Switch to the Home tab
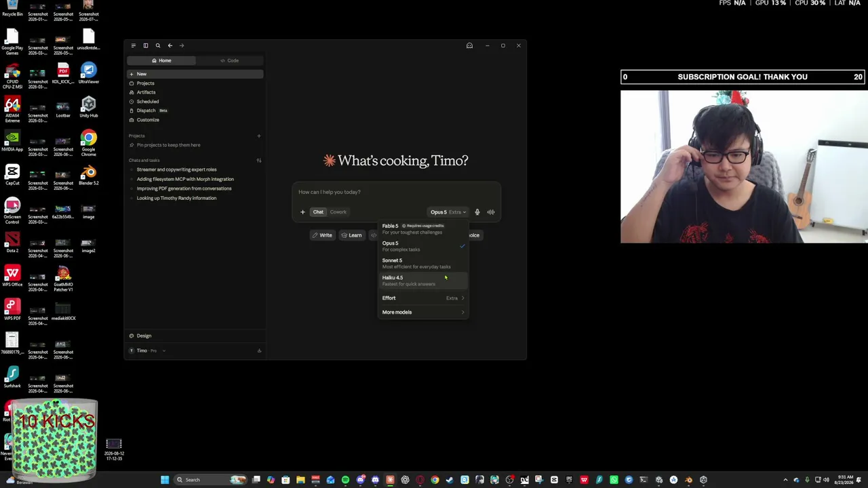 tap(161, 60)
